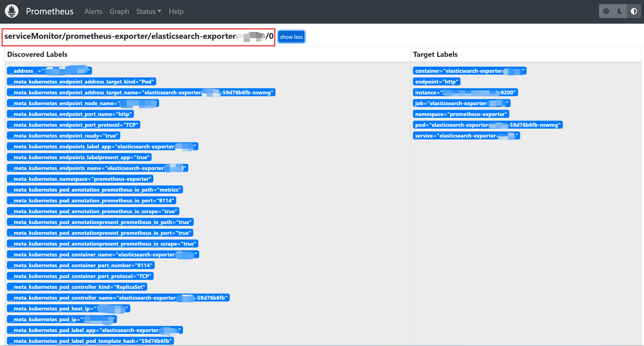Click pod_annotationpresent_prometheus_io_port="true" label

tap(100, 233)
